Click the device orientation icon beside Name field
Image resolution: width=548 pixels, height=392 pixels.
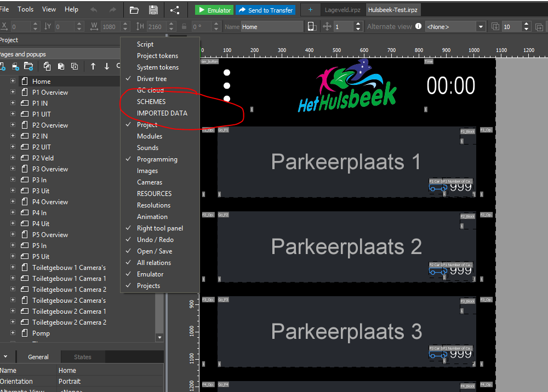[312, 26]
